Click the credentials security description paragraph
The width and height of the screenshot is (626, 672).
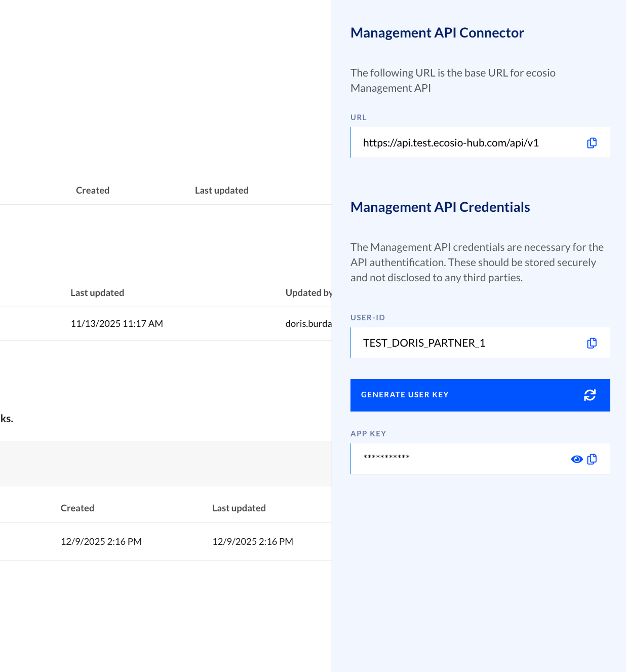pos(477,263)
